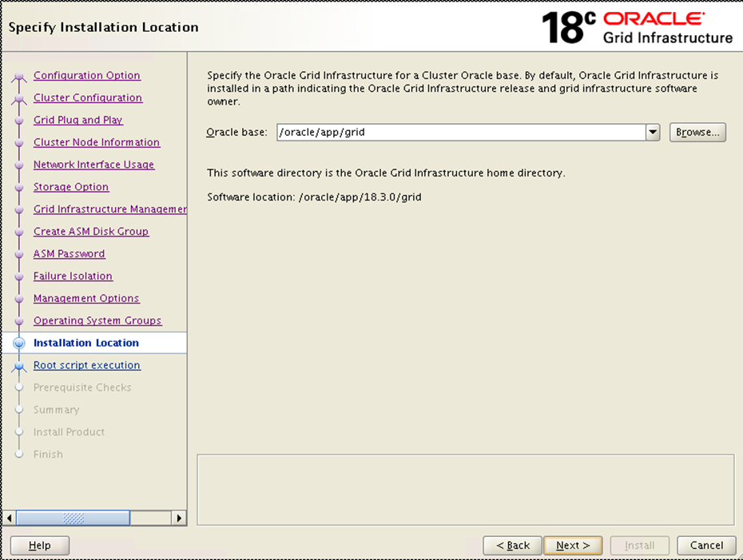Screen dimensions: 743x560
Task: Jump to Storage Option step
Action: click(x=70, y=187)
